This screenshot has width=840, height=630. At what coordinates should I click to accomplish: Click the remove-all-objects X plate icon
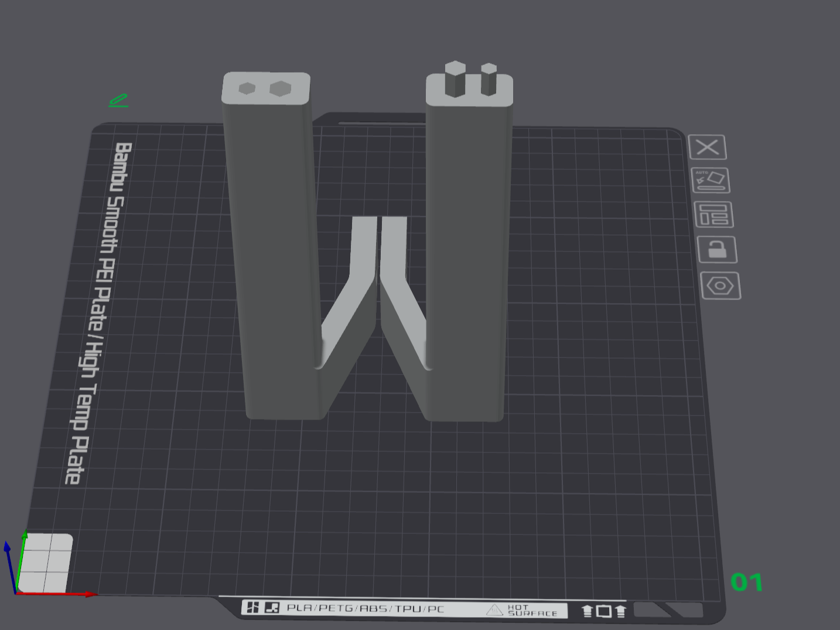click(708, 147)
